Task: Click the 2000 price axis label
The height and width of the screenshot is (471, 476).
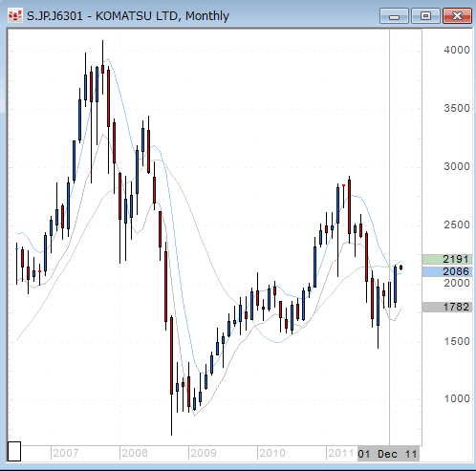Action: (x=457, y=283)
